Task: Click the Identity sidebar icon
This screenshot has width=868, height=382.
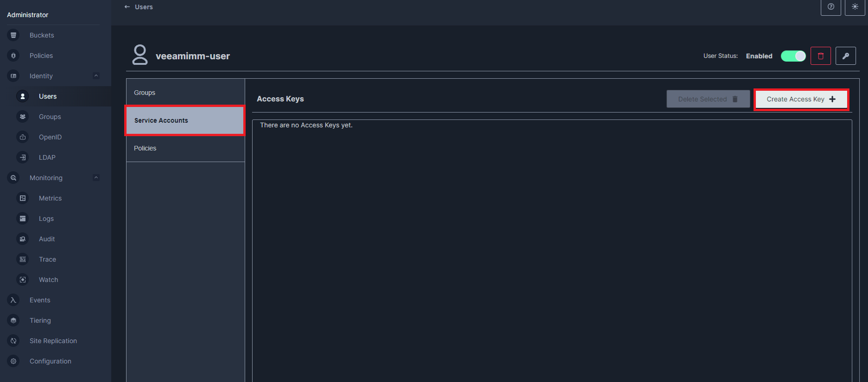Action: coord(13,76)
